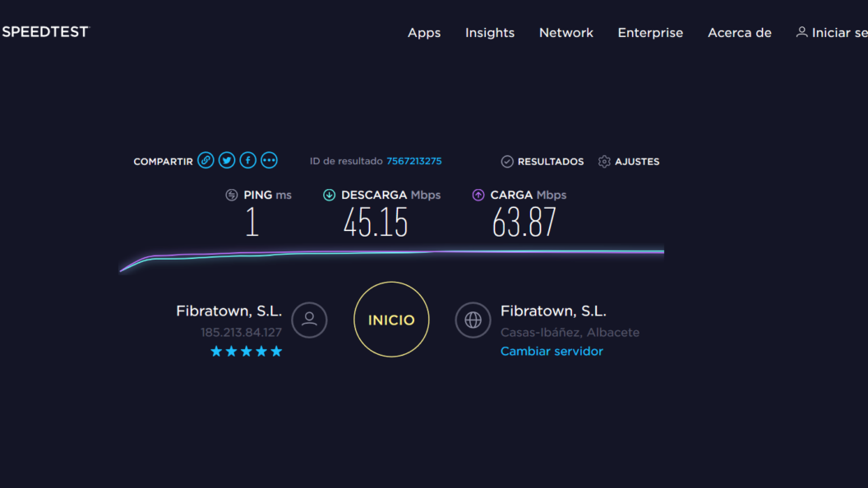Image resolution: width=868 pixels, height=488 pixels.
Task: Open more sharing options ellipsis icon
Action: (269, 160)
